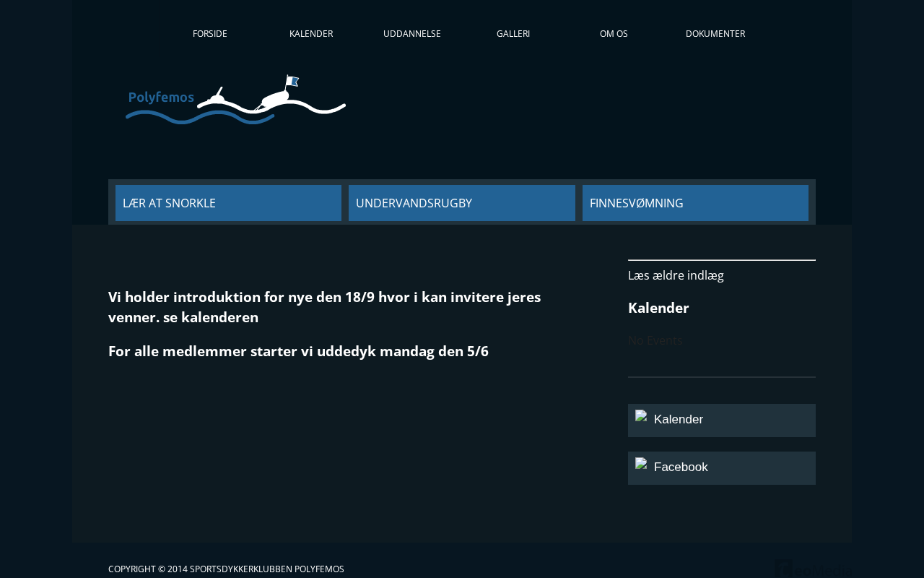Open the FORSIDE menu item
Viewport: 924px width, 578px height.
210,34
